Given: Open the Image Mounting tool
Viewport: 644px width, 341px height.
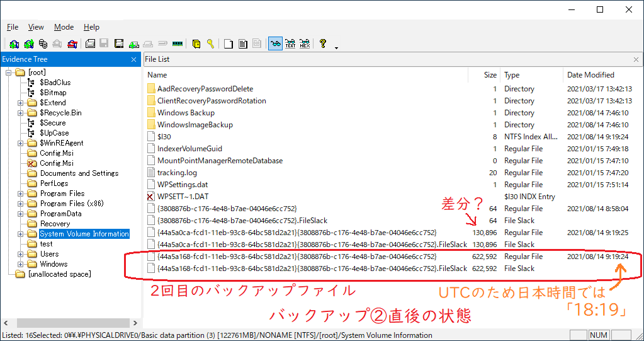Looking at the screenshot, I should tap(43, 43).
